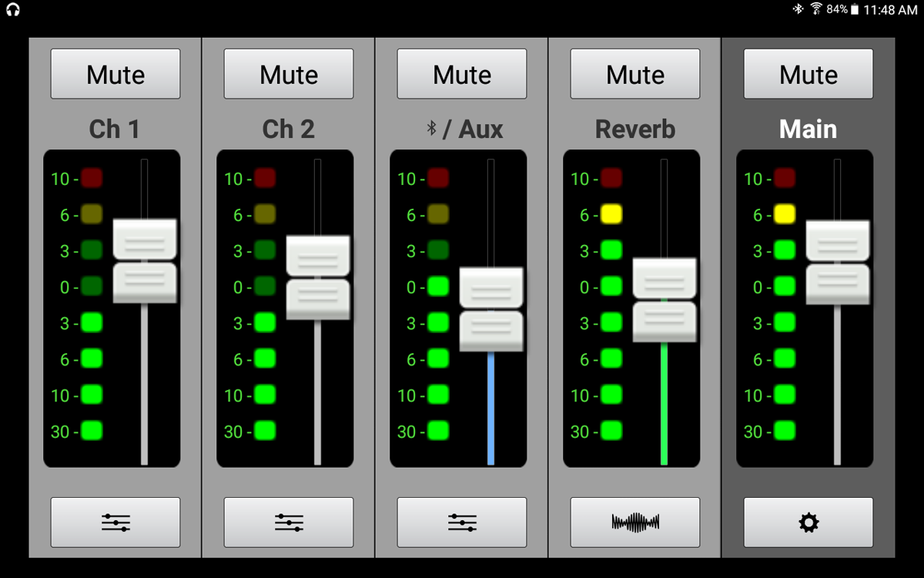
Task: Mute the Bluetooth / Aux channel
Action: point(462,74)
